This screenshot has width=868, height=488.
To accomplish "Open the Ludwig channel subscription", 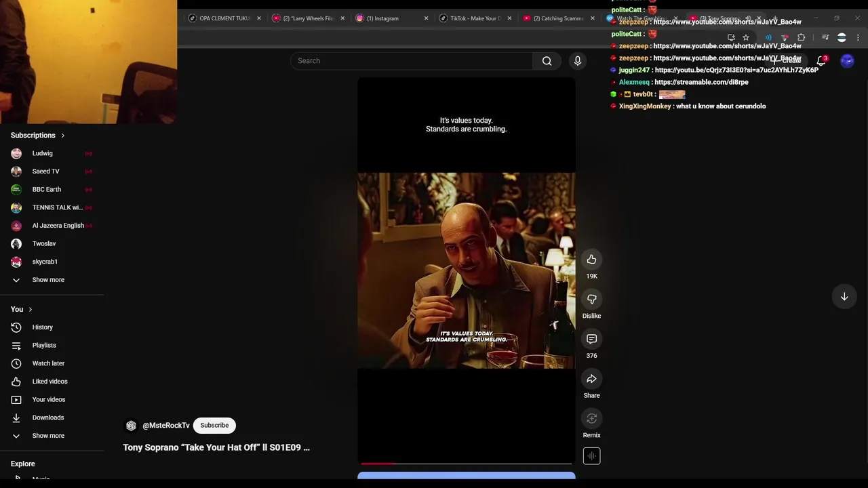I will (x=42, y=153).
